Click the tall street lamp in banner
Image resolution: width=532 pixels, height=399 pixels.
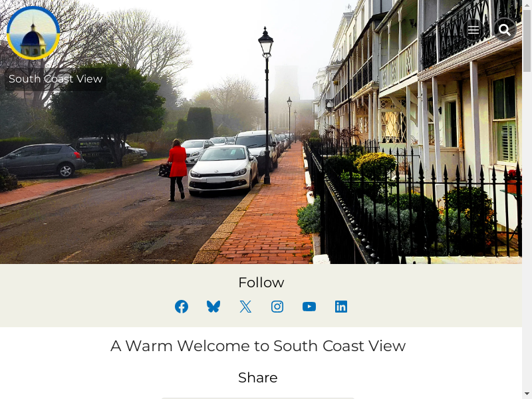(x=267, y=105)
